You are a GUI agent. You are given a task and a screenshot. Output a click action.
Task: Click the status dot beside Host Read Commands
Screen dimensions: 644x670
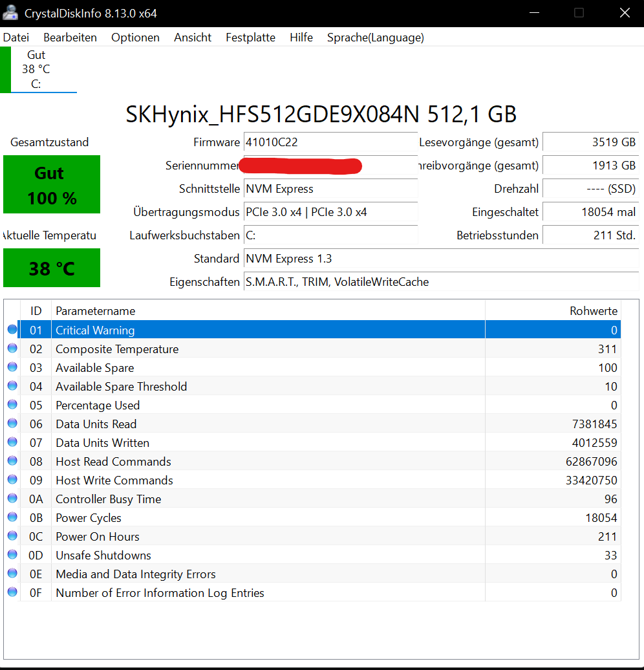coord(12,461)
